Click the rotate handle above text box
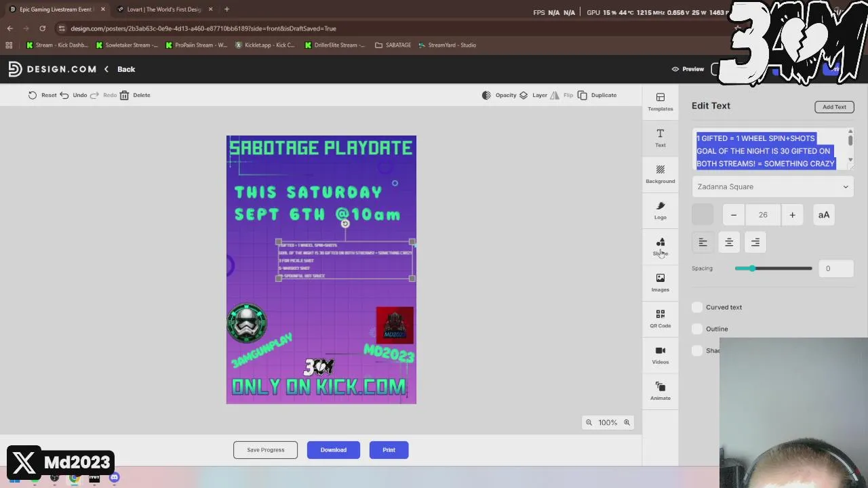This screenshot has width=868, height=488. pyautogui.click(x=344, y=224)
